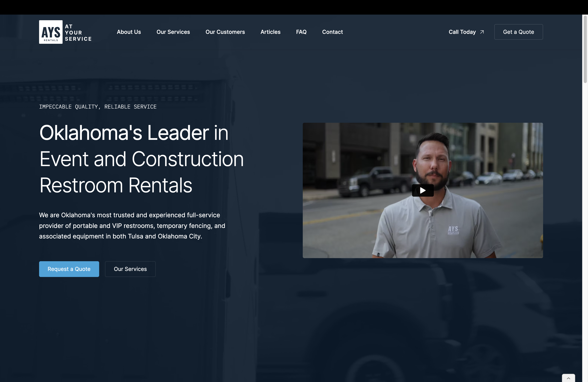Click the Our Services outlined hero button
This screenshot has width=588, height=382.
130,269
